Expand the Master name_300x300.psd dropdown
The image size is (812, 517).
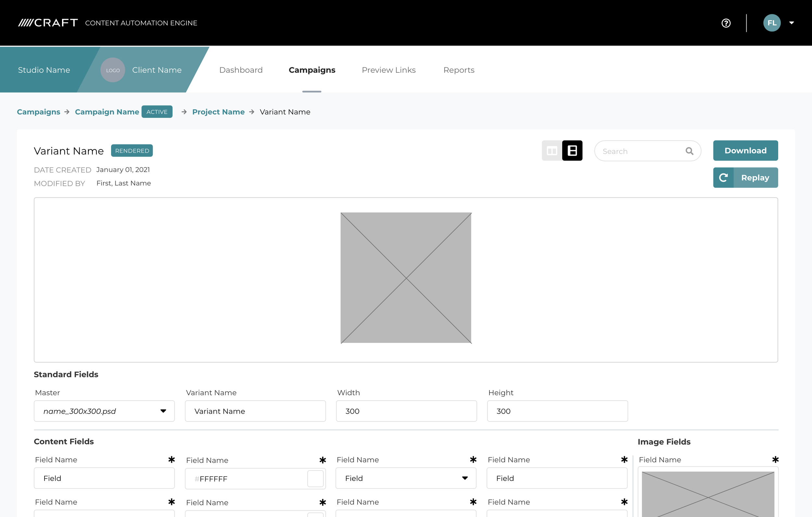click(163, 411)
